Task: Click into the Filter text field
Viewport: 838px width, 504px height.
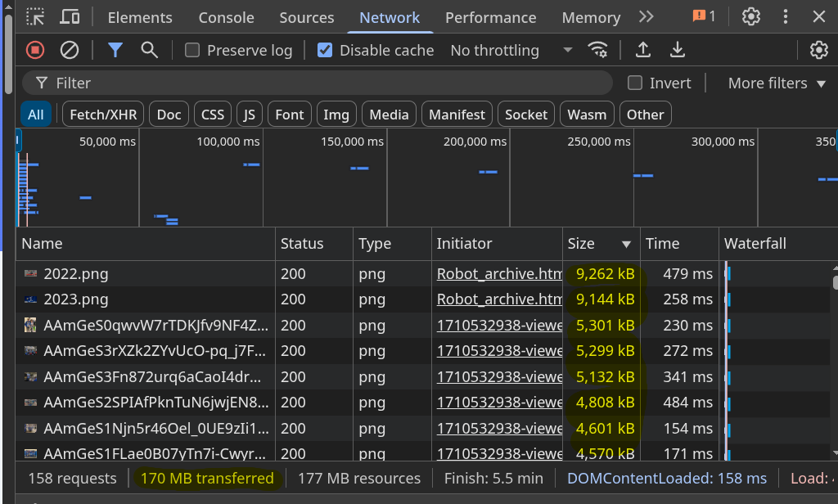Action: tap(317, 83)
